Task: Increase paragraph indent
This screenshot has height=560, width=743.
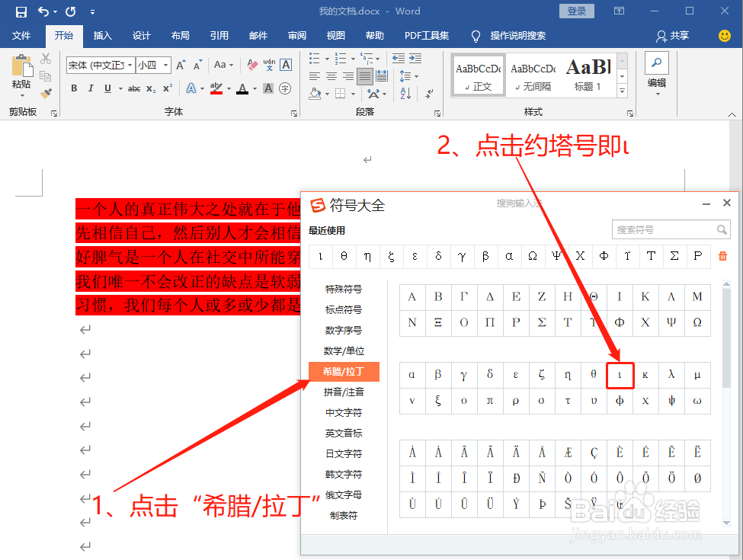Action: point(415,58)
